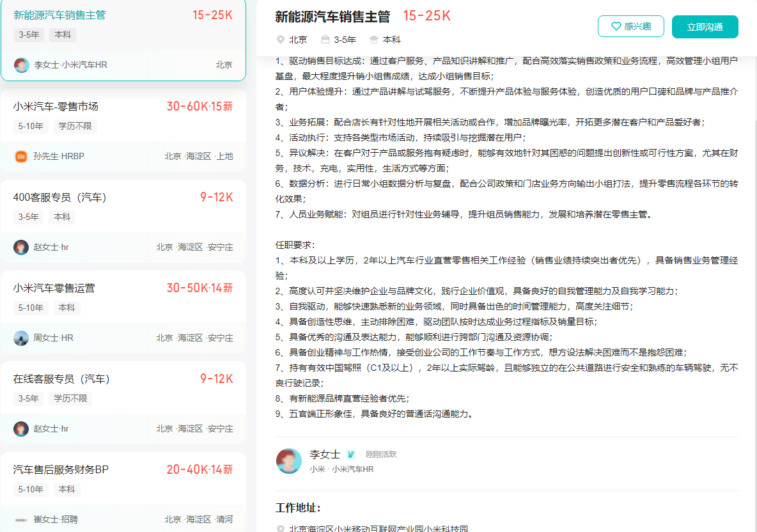Open 小米汽车零售运营 job listing
Viewport: 757px width, 532px height.
(x=54, y=288)
